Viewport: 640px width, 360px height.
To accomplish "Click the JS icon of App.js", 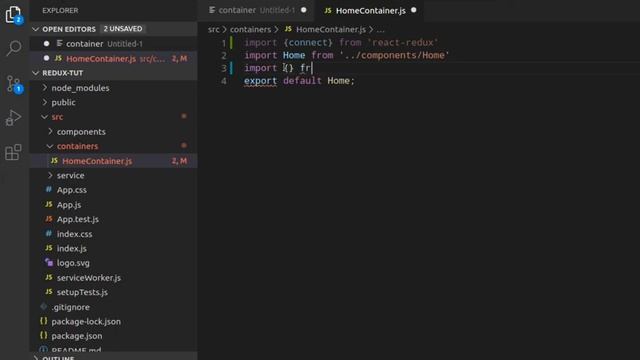I will click(x=49, y=204).
